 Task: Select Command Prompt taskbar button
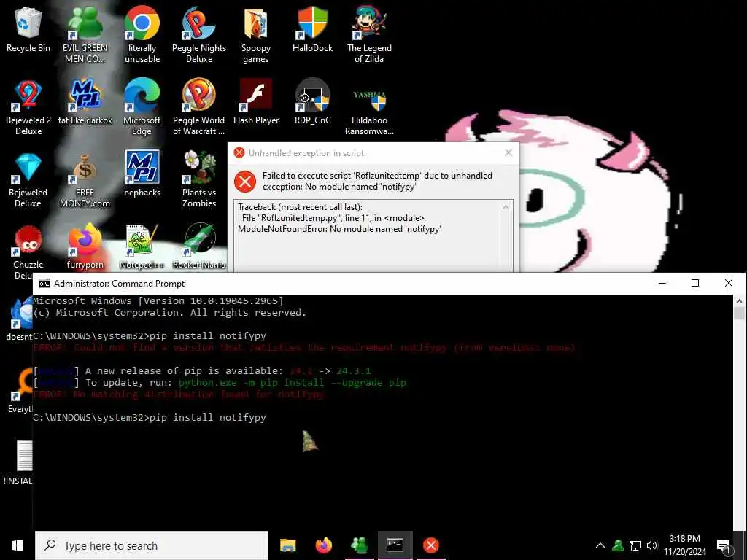(x=395, y=545)
